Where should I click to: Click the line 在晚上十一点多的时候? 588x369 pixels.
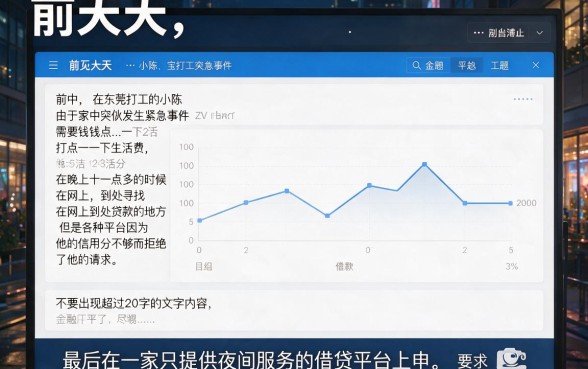(x=111, y=180)
